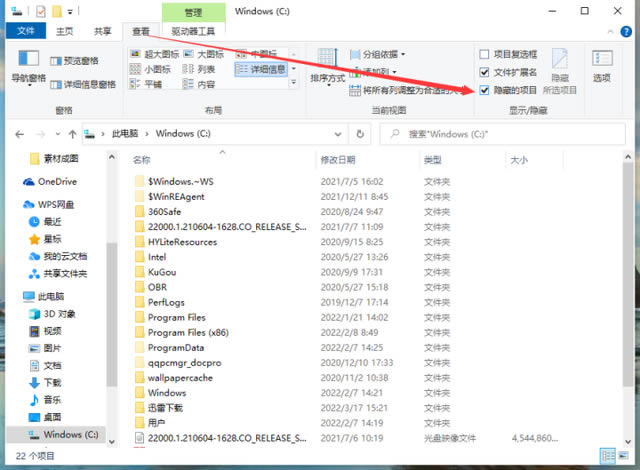Switch to large thumbnails view in status bar
Image resolution: width=640 pixels, height=470 pixels.
click(x=623, y=455)
